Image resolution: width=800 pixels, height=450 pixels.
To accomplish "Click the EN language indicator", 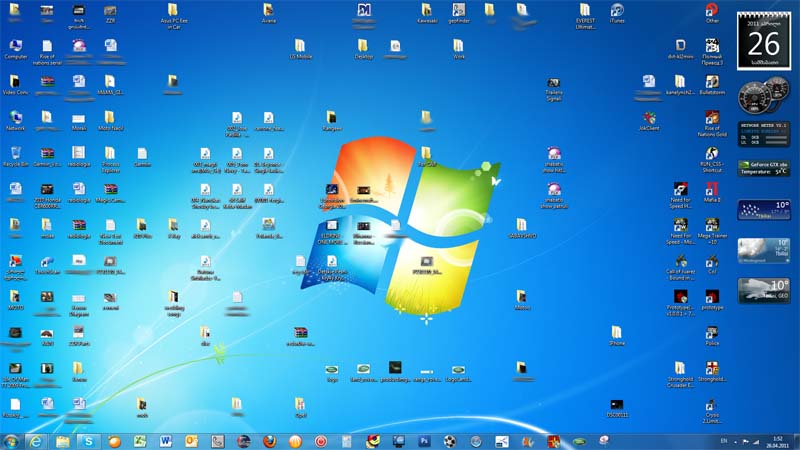I will (723, 441).
